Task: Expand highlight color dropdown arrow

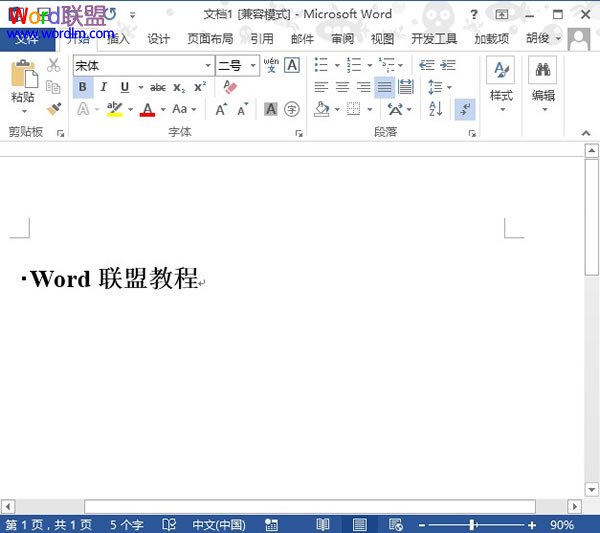Action: (x=130, y=110)
